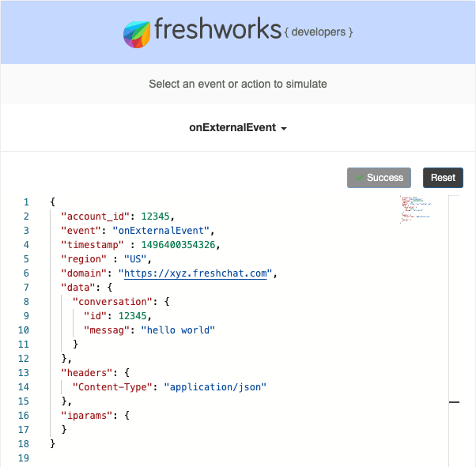The height and width of the screenshot is (467, 476).
Task: Click the "timestamp" key on line 4
Action: [x=93, y=245]
